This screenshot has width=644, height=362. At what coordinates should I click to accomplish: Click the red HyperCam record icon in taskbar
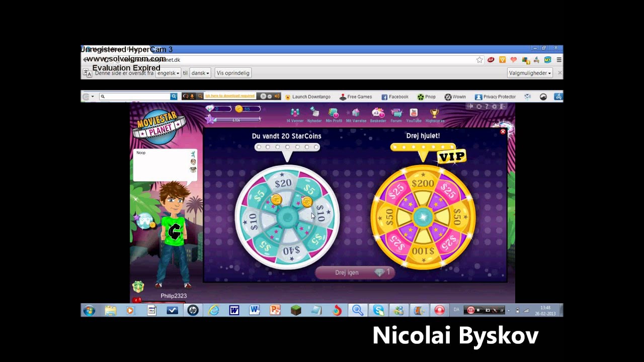click(x=440, y=310)
